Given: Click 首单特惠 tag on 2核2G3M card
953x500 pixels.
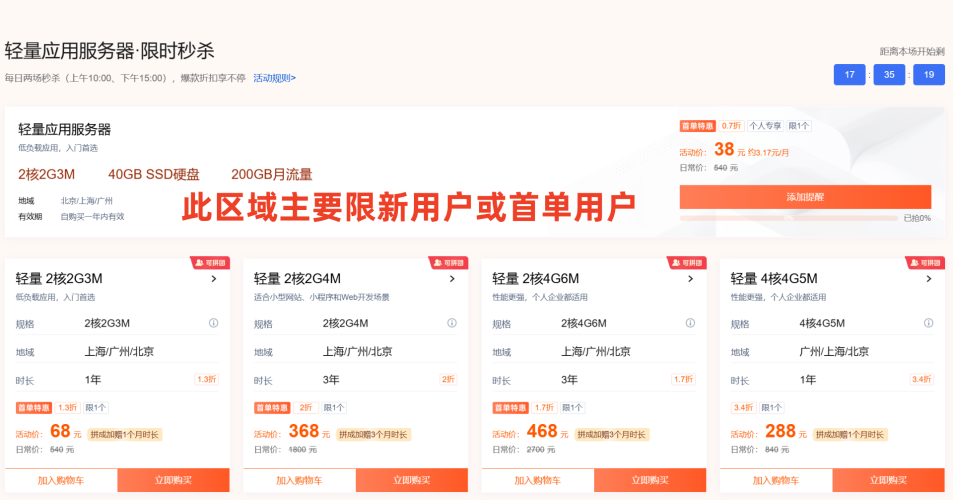Looking at the screenshot, I should coord(33,408).
